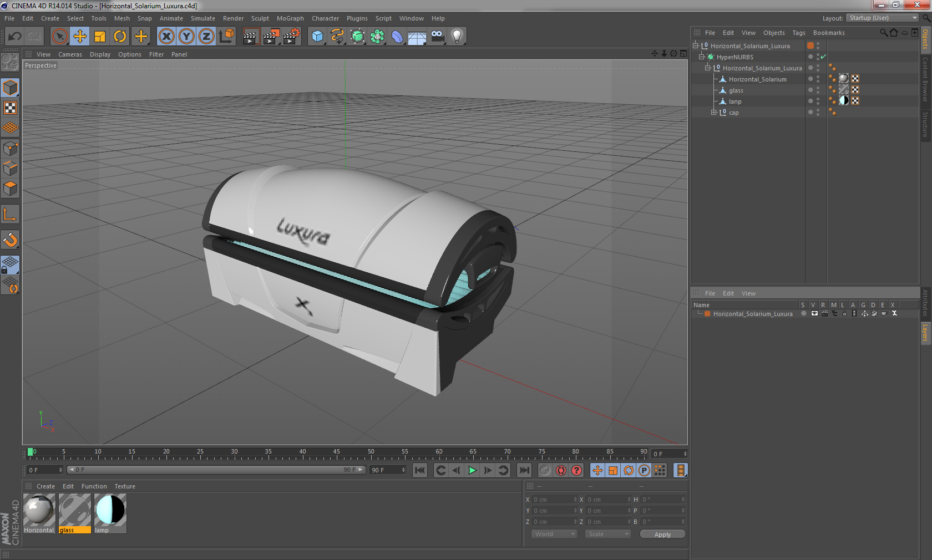Screen dimensions: 932x560
Task: Click the X position input field
Action: [554, 500]
